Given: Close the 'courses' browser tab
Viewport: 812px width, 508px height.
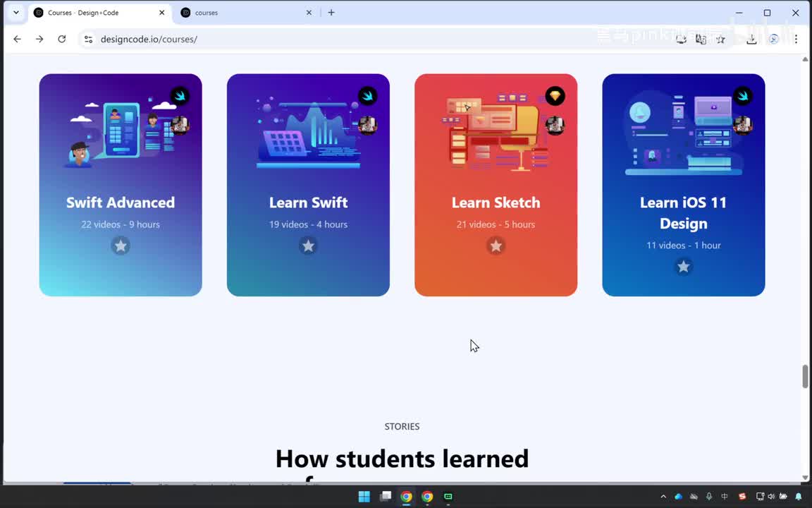Looking at the screenshot, I should click(309, 13).
